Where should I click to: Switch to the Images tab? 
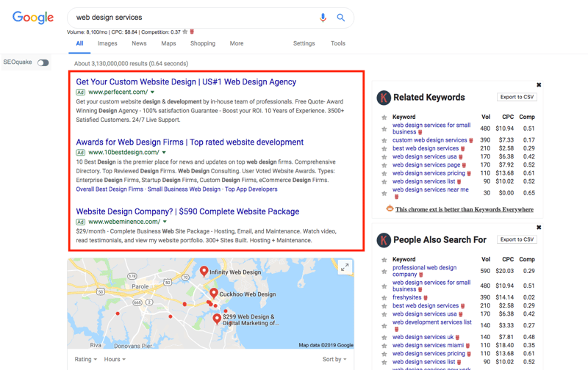pos(107,43)
